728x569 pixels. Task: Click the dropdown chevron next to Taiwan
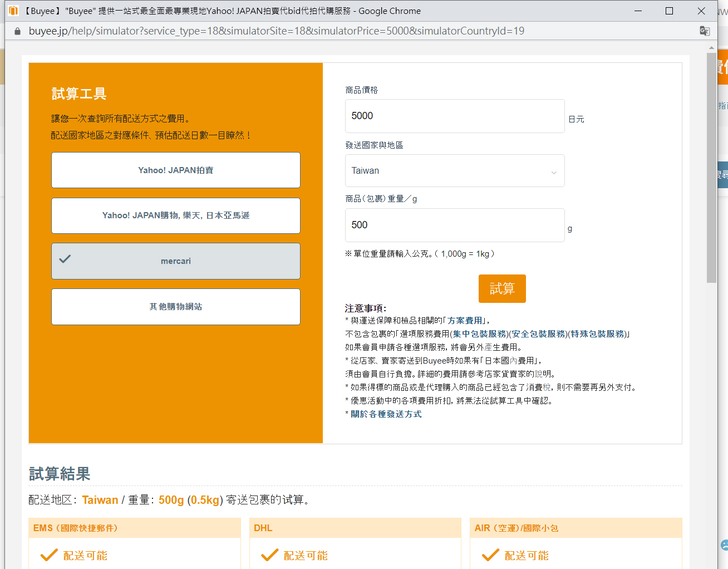554,172
